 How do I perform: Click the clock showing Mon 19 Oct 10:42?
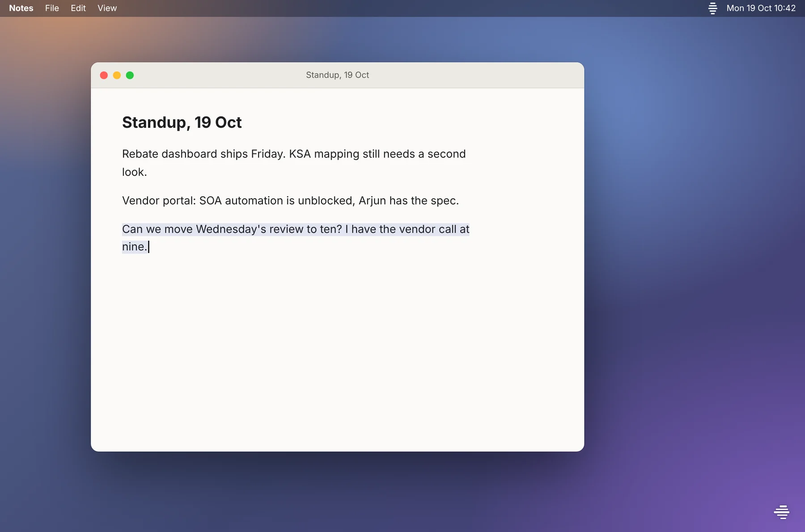coord(761,8)
